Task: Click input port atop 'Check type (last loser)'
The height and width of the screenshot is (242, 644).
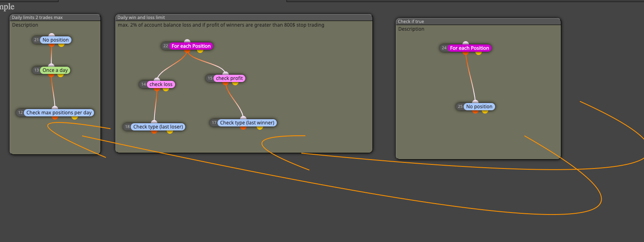Action: [x=154, y=122]
